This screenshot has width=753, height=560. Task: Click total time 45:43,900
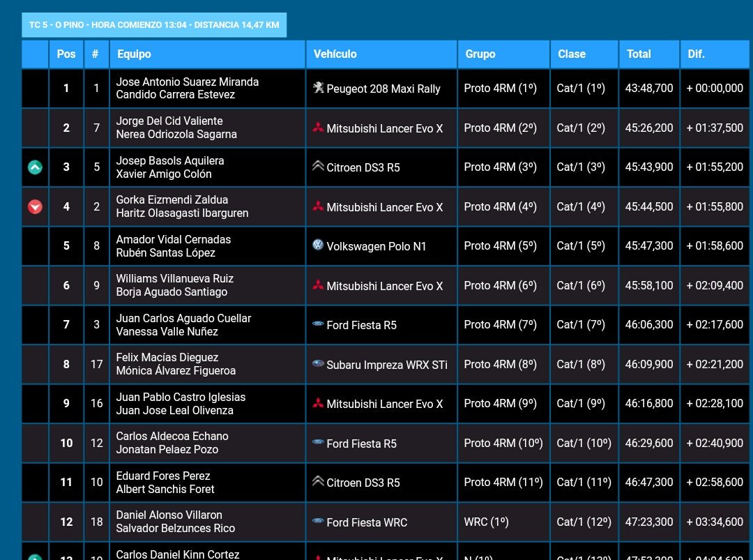click(x=649, y=167)
